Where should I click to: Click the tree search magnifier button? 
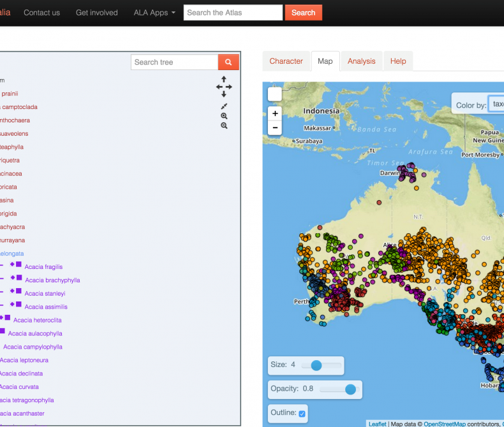point(228,62)
